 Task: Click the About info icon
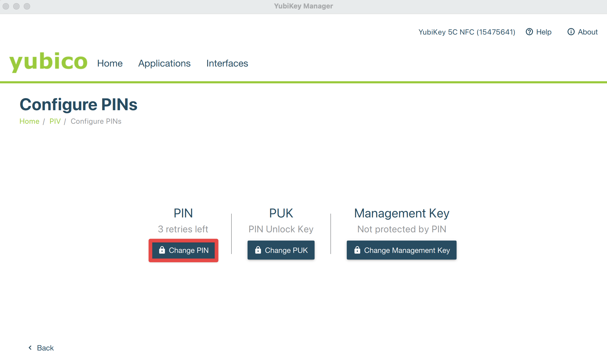[571, 32]
